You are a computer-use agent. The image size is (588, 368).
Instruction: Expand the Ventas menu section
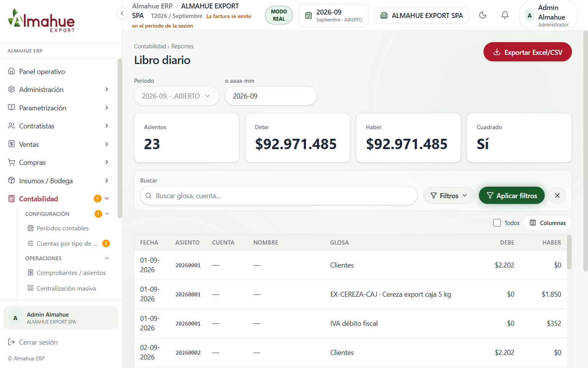pos(58,144)
